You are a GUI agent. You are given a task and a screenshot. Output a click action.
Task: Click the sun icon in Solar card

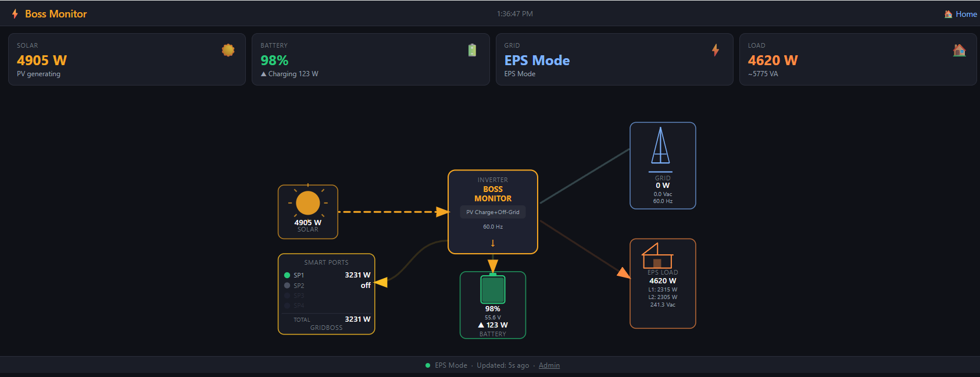pyautogui.click(x=228, y=51)
